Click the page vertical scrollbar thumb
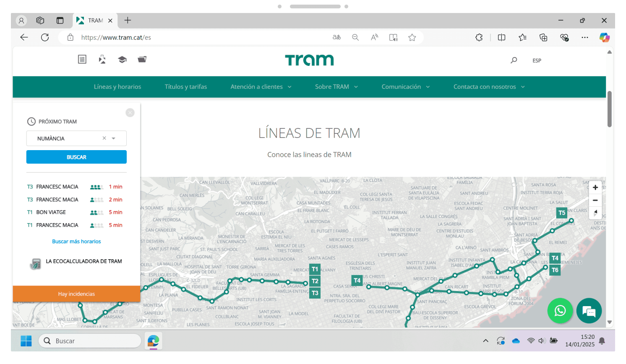Viewport: 626px width, 364px height. coord(610,109)
